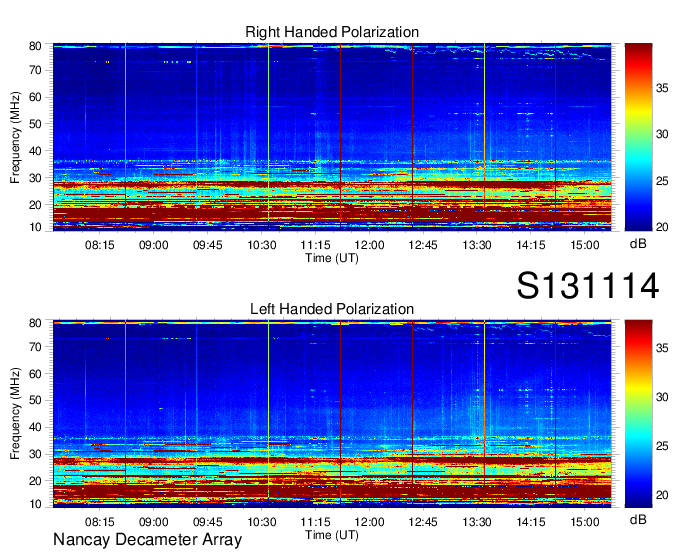Click 08:15 tick on Right Handed time axis

pyautogui.click(x=100, y=245)
